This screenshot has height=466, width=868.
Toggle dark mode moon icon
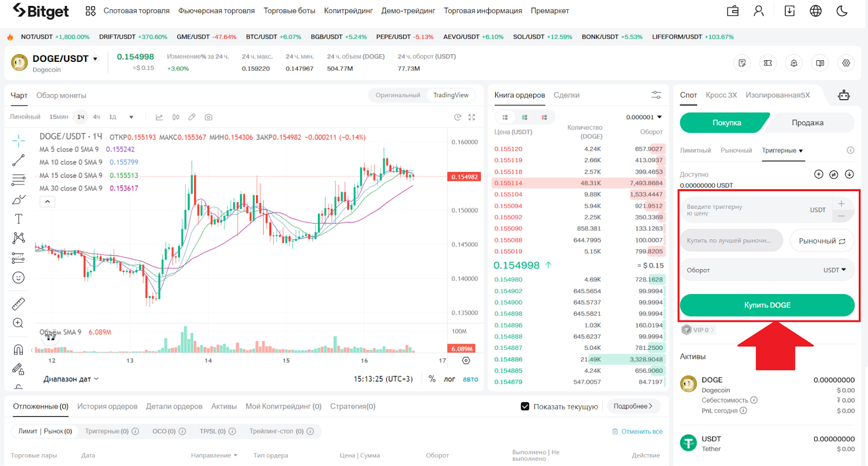pos(842,11)
